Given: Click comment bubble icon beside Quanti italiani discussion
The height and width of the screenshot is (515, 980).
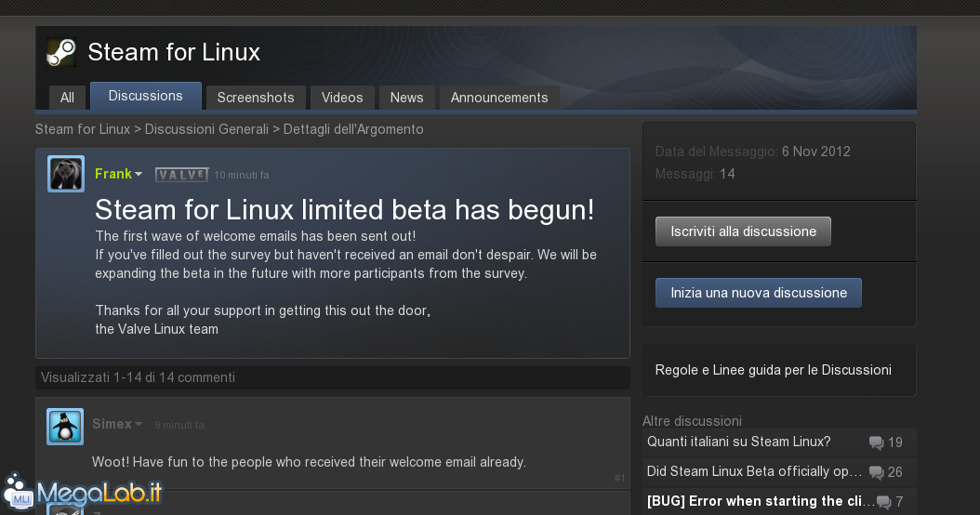Looking at the screenshot, I should (876, 442).
